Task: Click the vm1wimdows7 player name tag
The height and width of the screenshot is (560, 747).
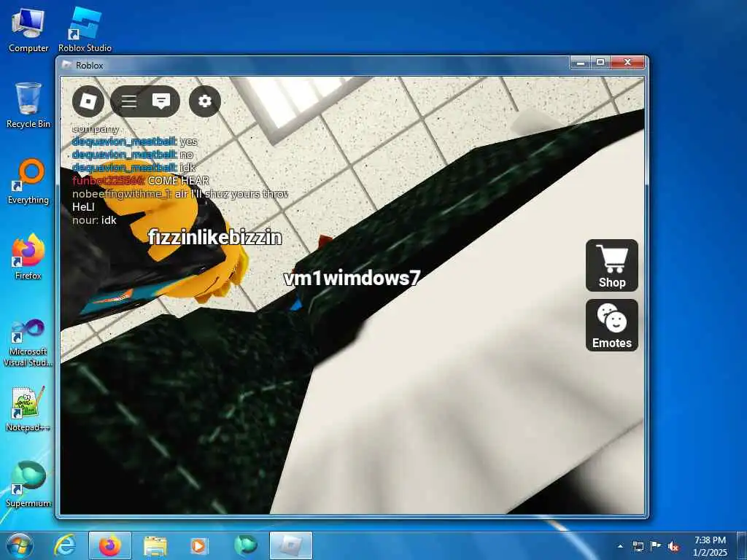Action: point(352,278)
